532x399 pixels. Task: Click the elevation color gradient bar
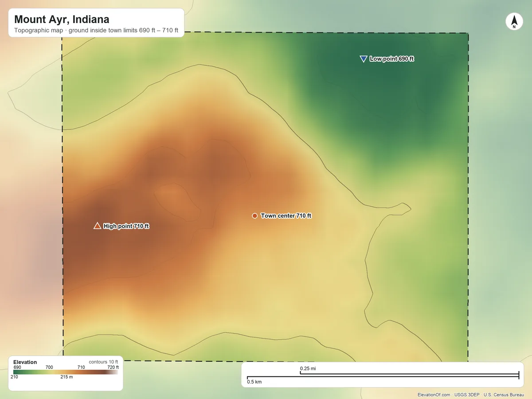pos(66,372)
